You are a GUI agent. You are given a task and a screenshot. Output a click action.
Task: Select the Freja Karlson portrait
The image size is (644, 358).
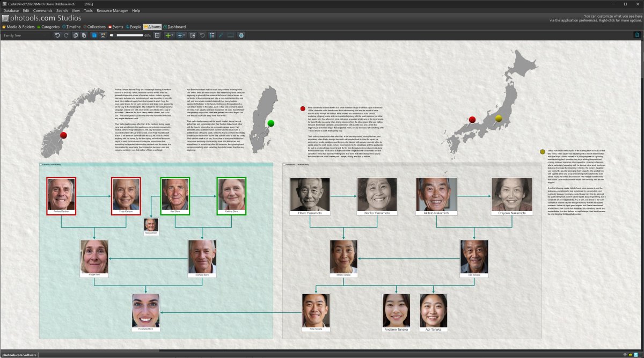coord(126,196)
